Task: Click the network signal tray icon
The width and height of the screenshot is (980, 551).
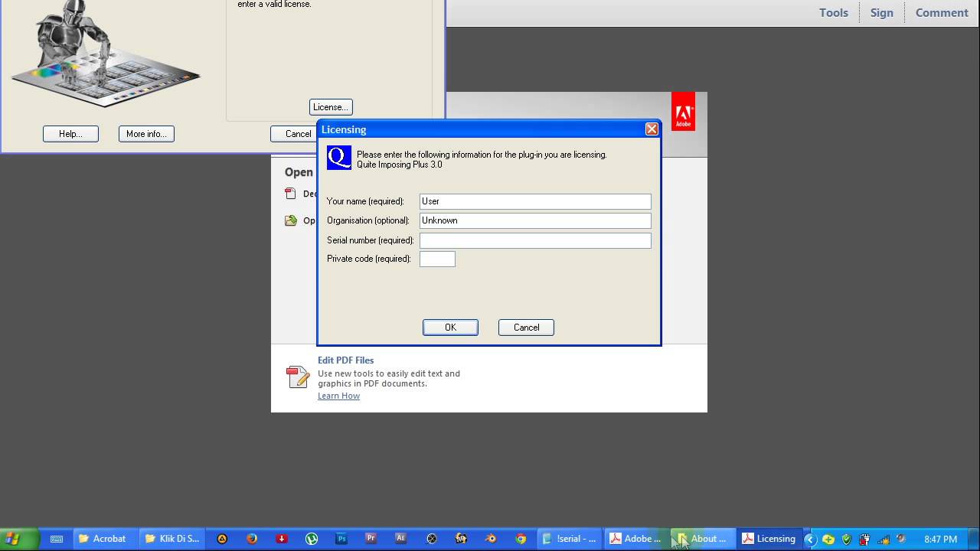Action: [883, 539]
